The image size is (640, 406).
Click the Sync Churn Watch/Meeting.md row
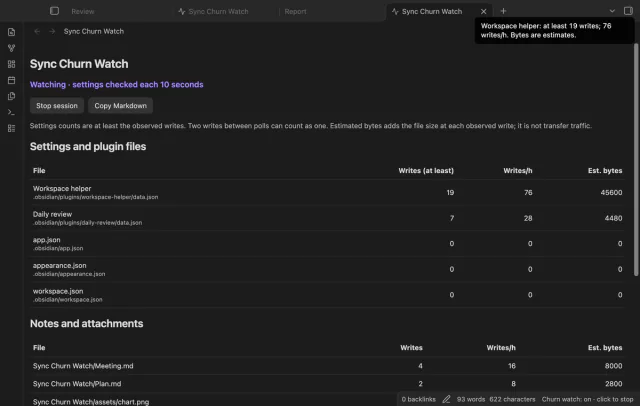click(x=327, y=366)
